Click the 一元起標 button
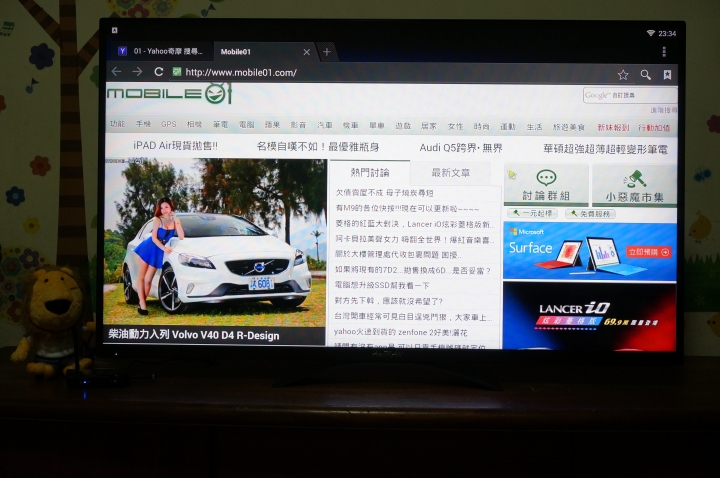The width and height of the screenshot is (720, 478). pyautogui.click(x=533, y=214)
